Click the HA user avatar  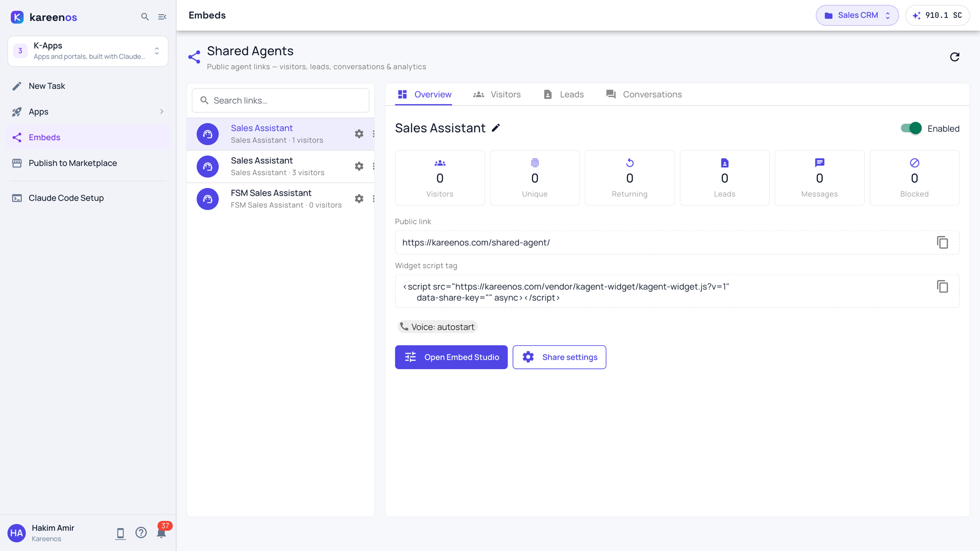tap(17, 533)
